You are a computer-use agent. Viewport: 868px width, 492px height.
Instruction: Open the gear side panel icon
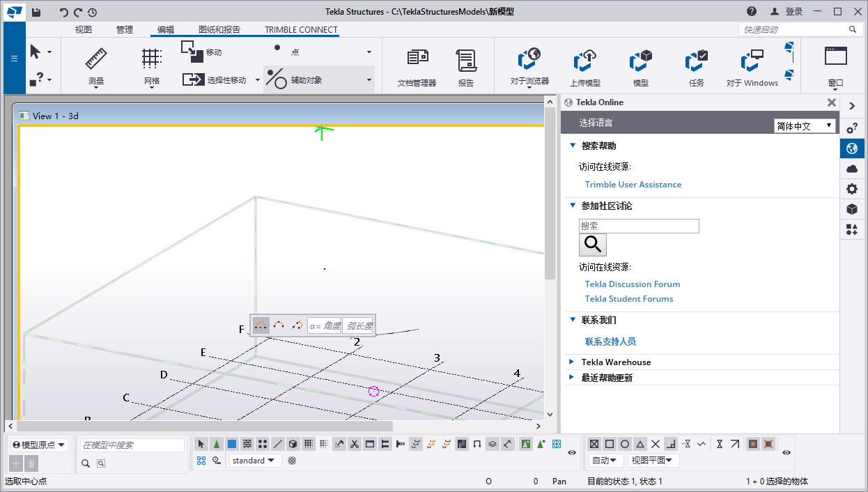coord(851,189)
